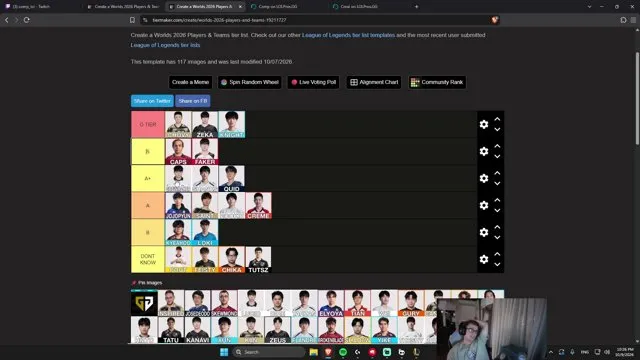The image size is (640, 360).
Task: Open the browser tab list dropdown arrow
Action: (589, 7)
